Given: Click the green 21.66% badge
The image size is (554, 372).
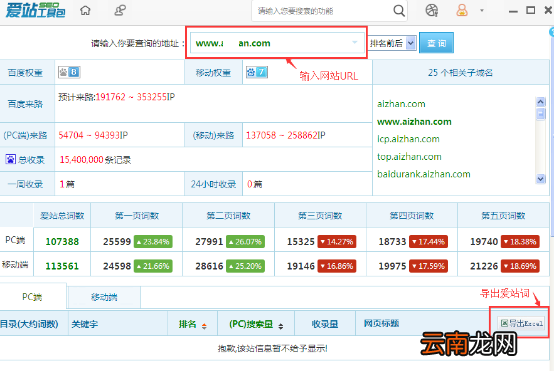Looking at the screenshot, I should point(153,266).
